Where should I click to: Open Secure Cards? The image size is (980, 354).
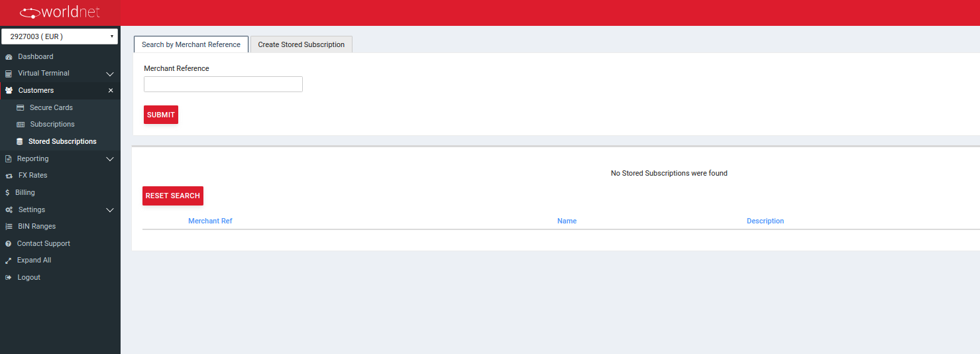click(51, 108)
